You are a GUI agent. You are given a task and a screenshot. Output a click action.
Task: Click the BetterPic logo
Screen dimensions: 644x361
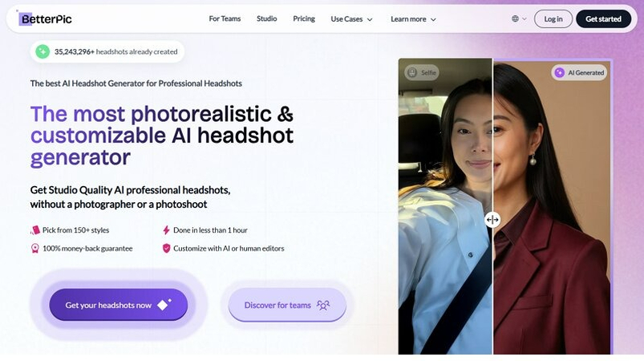tap(45, 19)
